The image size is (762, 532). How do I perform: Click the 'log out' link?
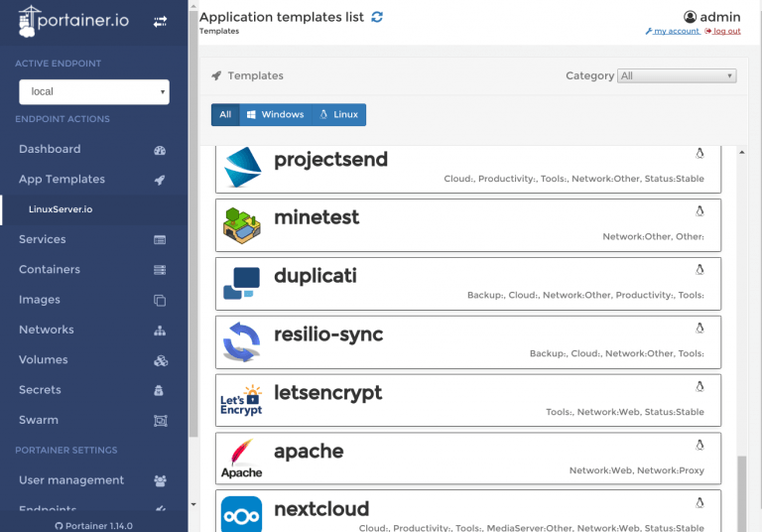tap(722, 32)
